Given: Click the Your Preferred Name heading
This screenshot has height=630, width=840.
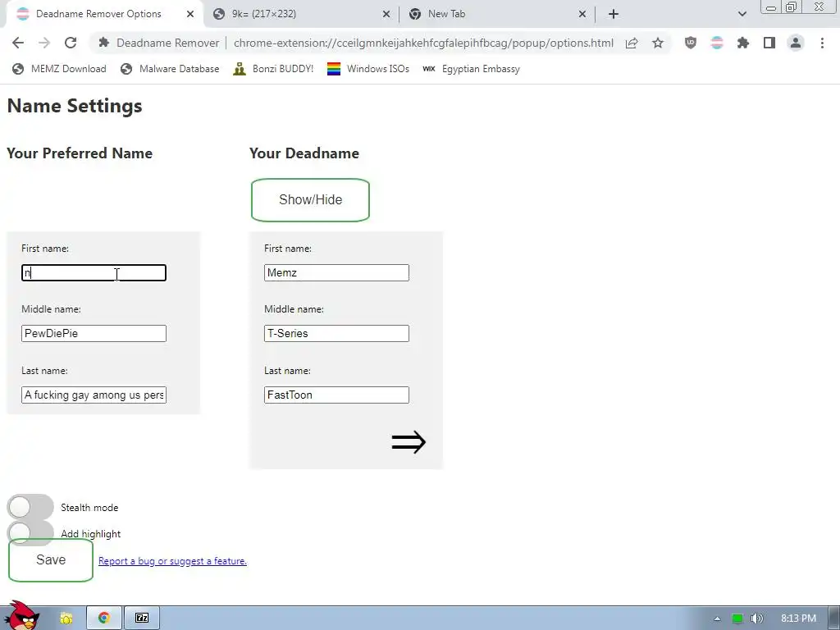Looking at the screenshot, I should (80, 153).
